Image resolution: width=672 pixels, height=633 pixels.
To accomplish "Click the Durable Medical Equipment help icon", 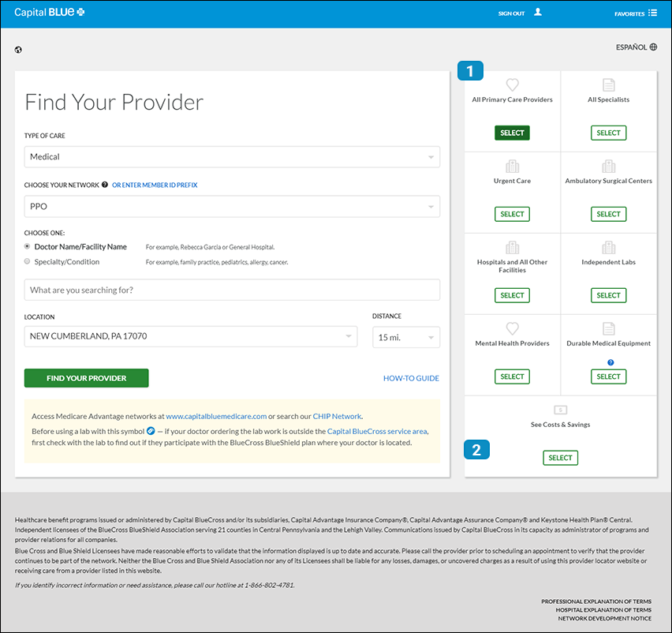I will tap(610, 362).
